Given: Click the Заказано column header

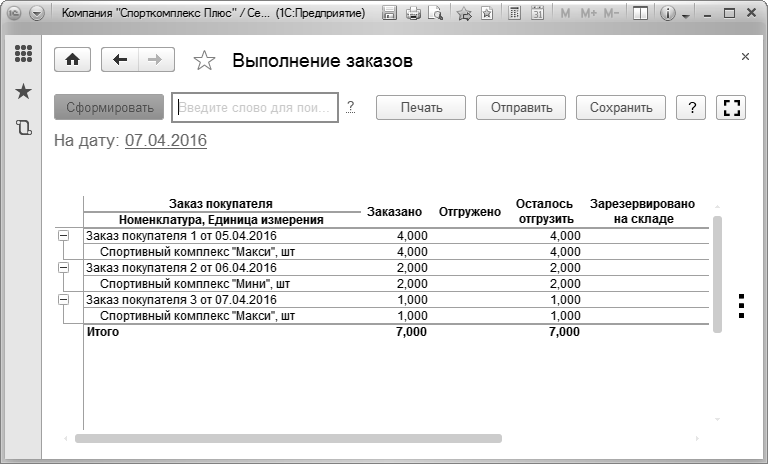Looking at the screenshot, I should (x=394, y=212).
